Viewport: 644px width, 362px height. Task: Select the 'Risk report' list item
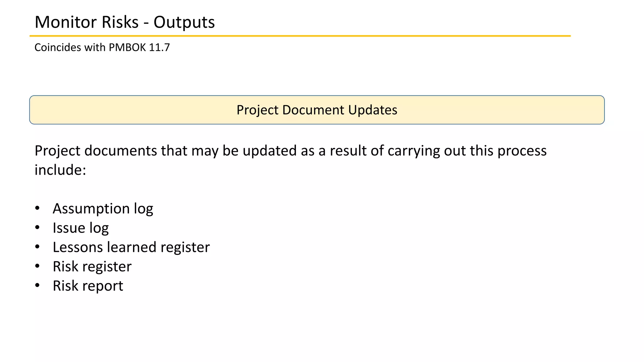(x=88, y=286)
